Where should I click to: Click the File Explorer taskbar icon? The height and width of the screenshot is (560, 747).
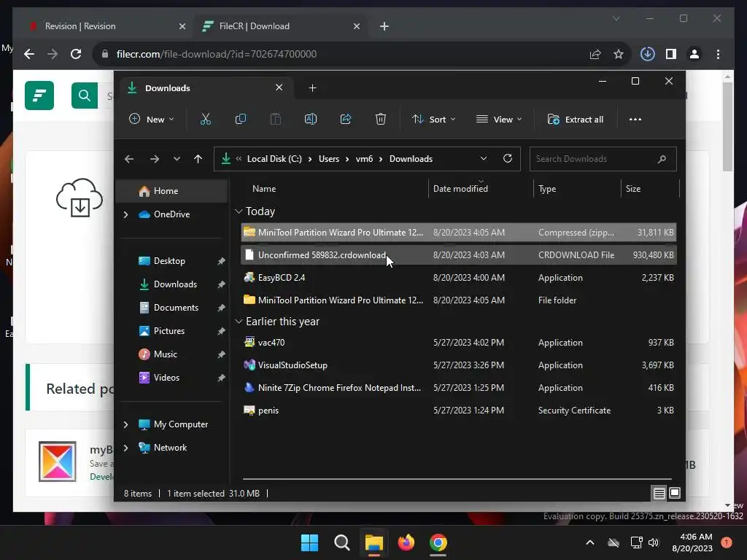[x=374, y=542]
